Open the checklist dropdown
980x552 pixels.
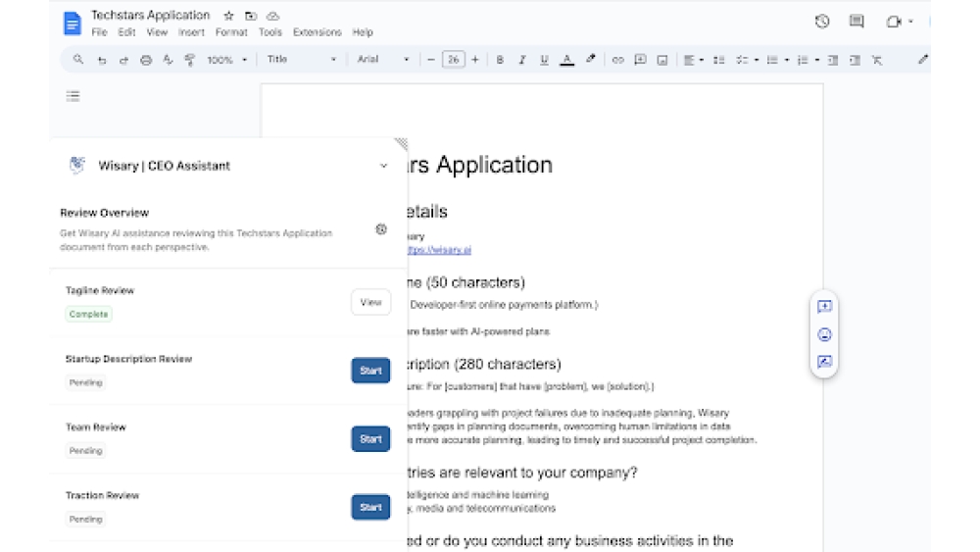coord(747,60)
